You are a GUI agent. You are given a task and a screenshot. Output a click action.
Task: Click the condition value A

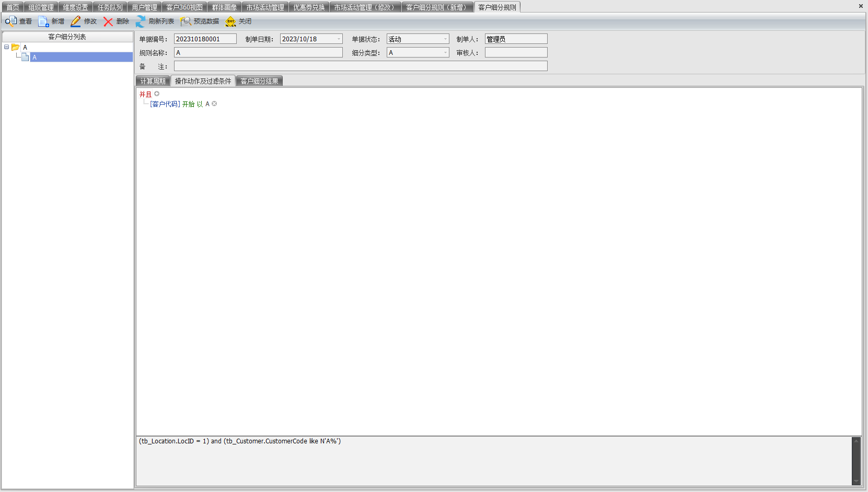[x=207, y=104]
